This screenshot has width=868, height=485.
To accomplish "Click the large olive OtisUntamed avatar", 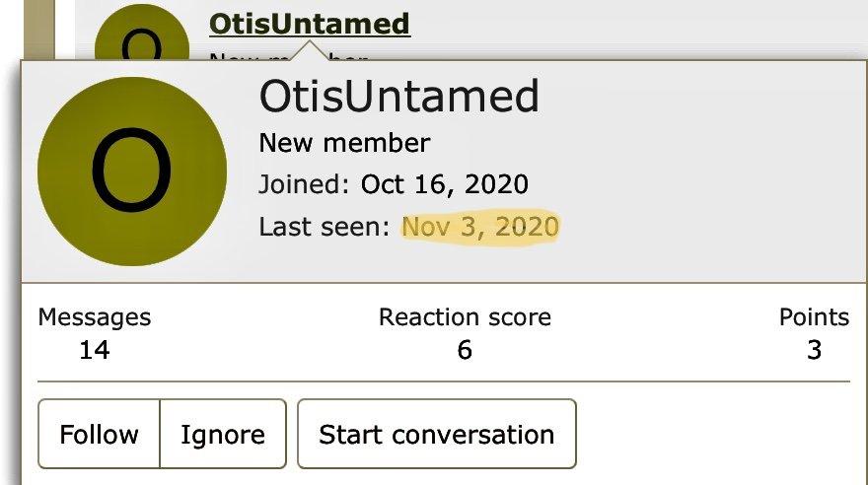I will coord(132,171).
